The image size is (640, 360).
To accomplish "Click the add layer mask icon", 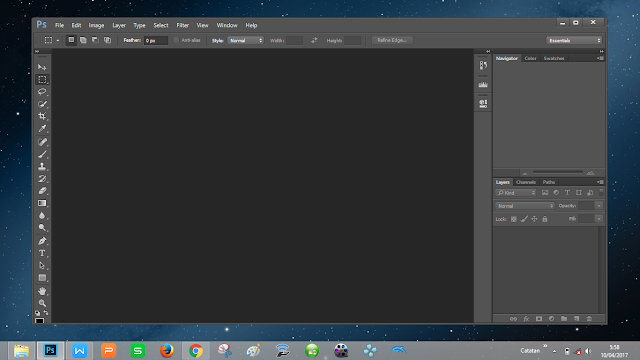I will tap(539, 319).
